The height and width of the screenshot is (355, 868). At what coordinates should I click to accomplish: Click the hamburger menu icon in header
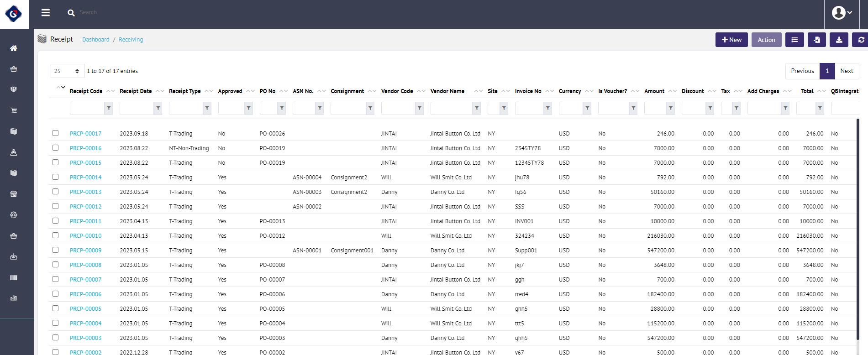[x=46, y=13]
